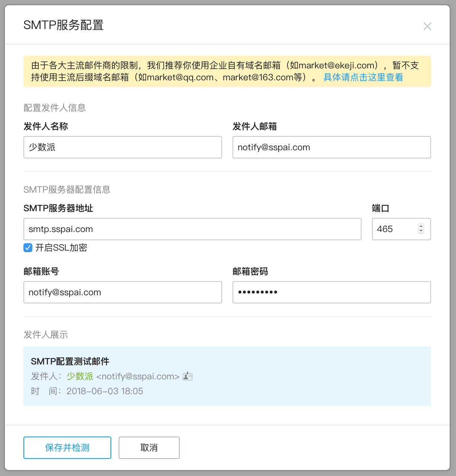Click the 开启SSL加密 label text
The width and height of the screenshot is (456, 476).
[61, 248]
